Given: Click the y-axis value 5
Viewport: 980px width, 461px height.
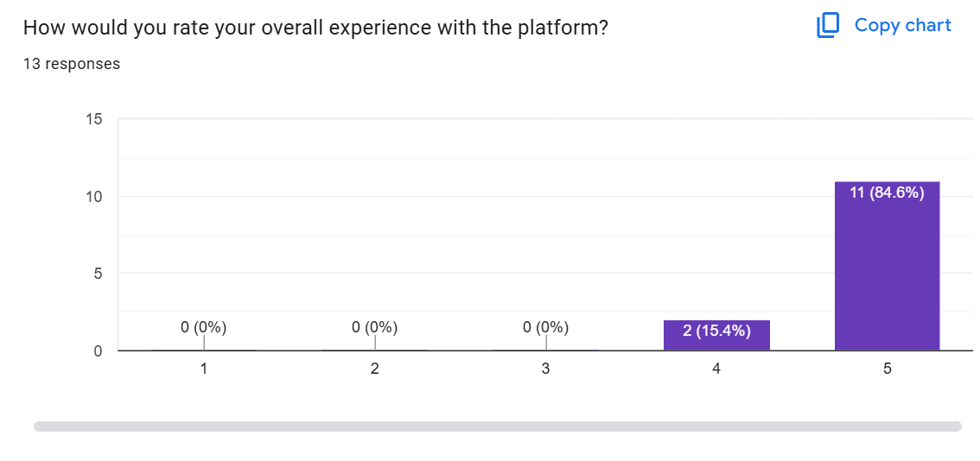Looking at the screenshot, I should pyautogui.click(x=99, y=274).
